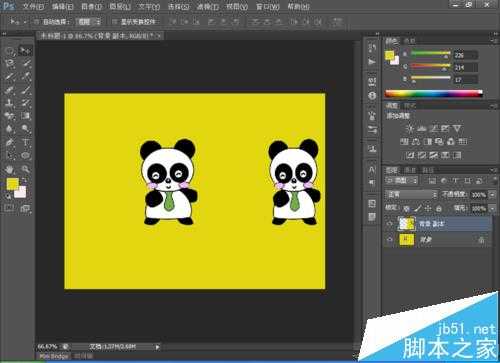Open Auto-Select target dropdown in options bar
This screenshot has height=363, width=500.
[x=88, y=22]
